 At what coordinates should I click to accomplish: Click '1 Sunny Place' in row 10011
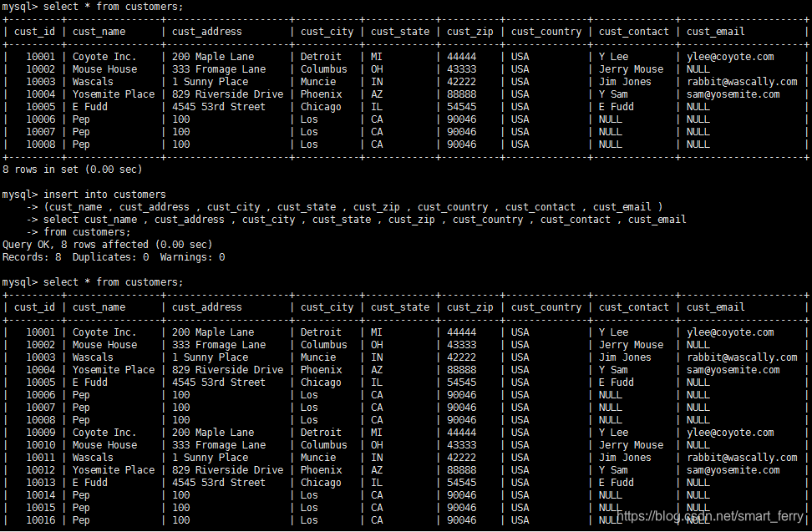210,458
